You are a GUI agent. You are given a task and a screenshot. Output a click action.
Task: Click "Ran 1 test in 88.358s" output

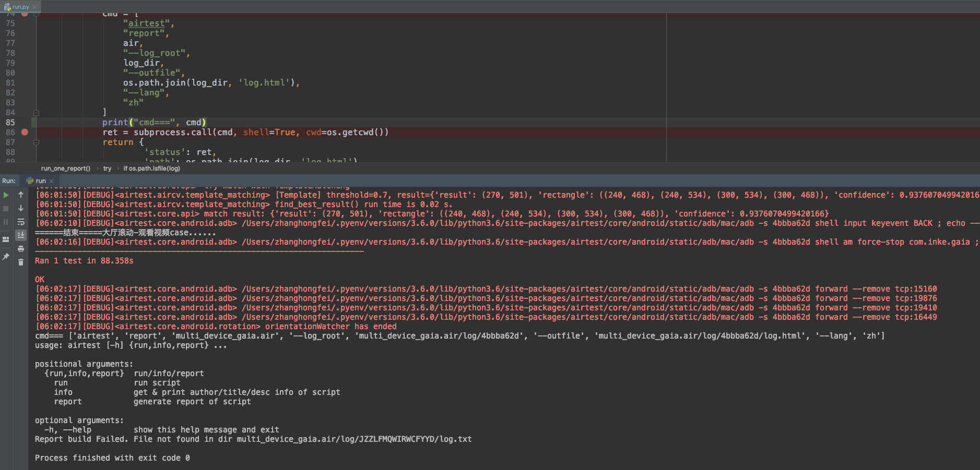pyautogui.click(x=84, y=261)
